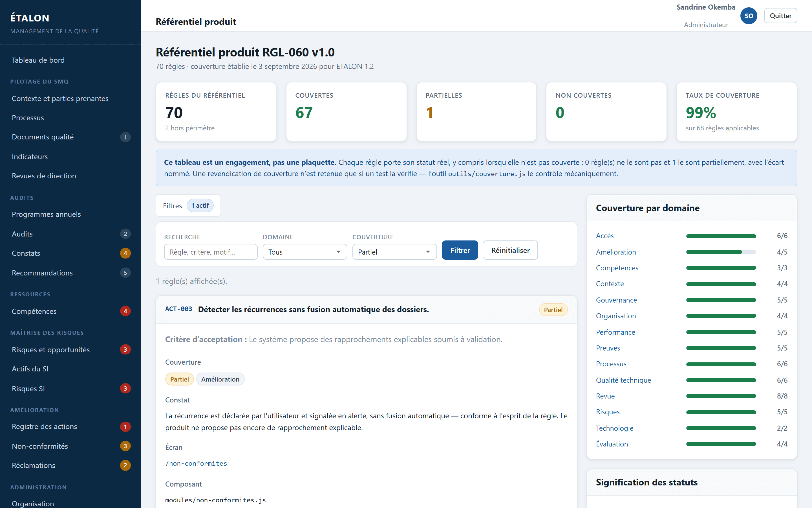Click the ÉTALON logo title
The width and height of the screenshot is (812, 508).
[x=30, y=18]
